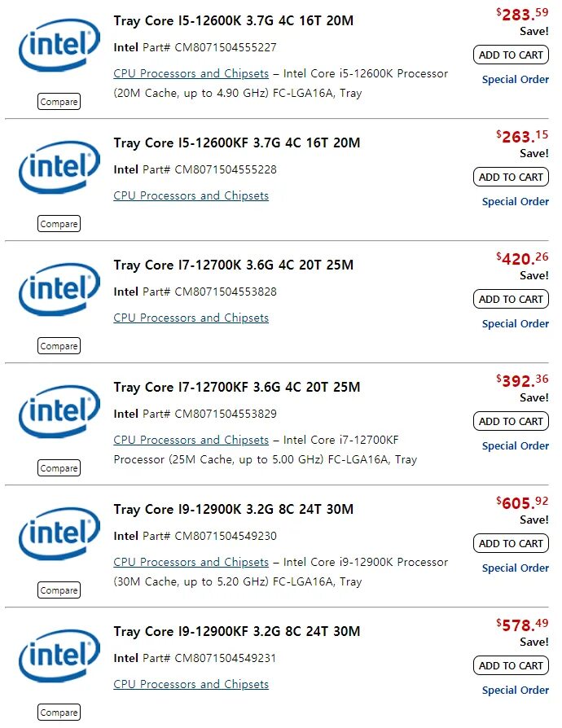
Task: Click the Intel logo for Core I9-12900KF
Action: 59,656
